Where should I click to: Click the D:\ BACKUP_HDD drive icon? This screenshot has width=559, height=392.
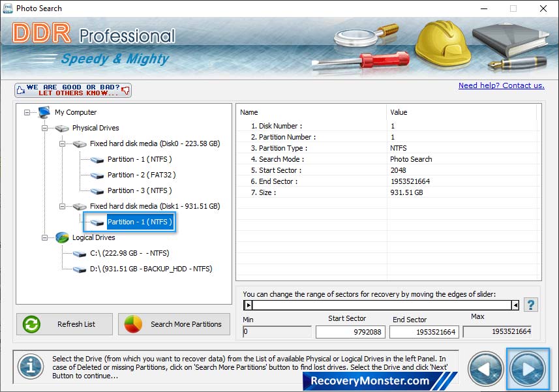(x=80, y=269)
